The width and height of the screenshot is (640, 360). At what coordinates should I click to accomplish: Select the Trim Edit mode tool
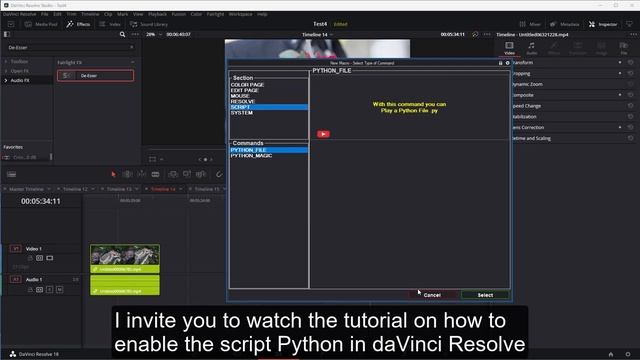(x=127, y=174)
